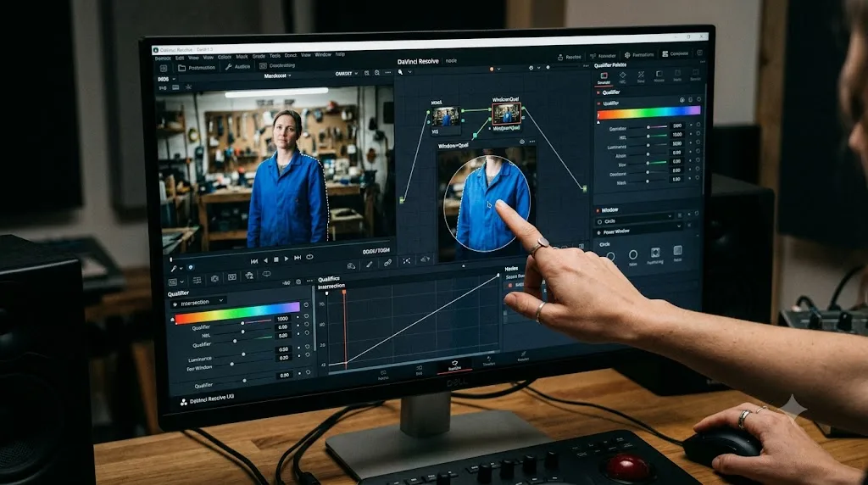Click the Coochrating toolbar button
The image size is (868, 485).
277,65
